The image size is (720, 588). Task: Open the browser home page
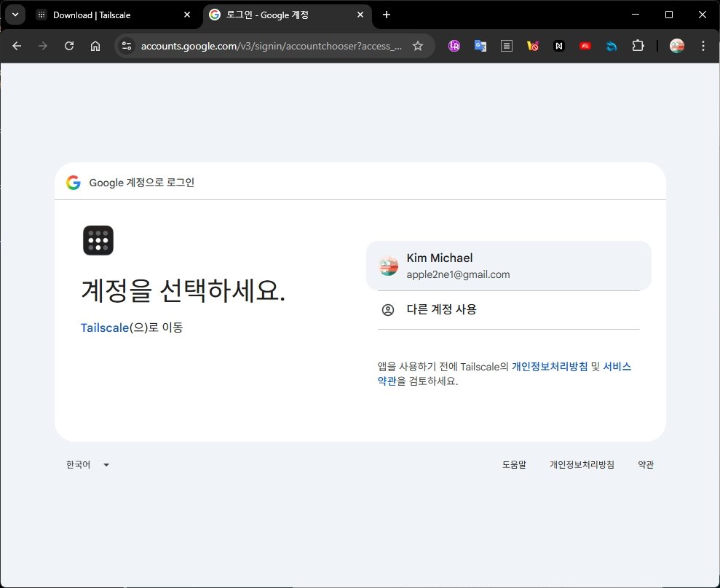[x=95, y=46]
